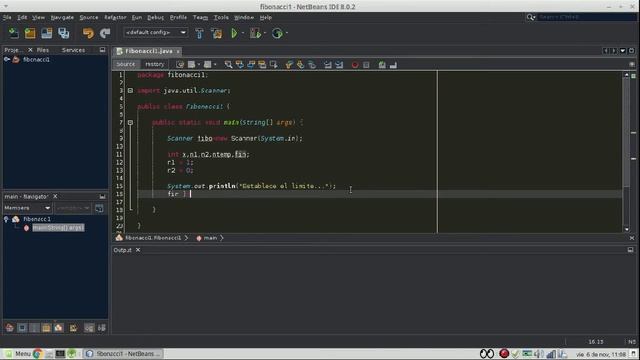Click the red Start Macro Recording icon
640x360 pixels.
tap(355, 64)
